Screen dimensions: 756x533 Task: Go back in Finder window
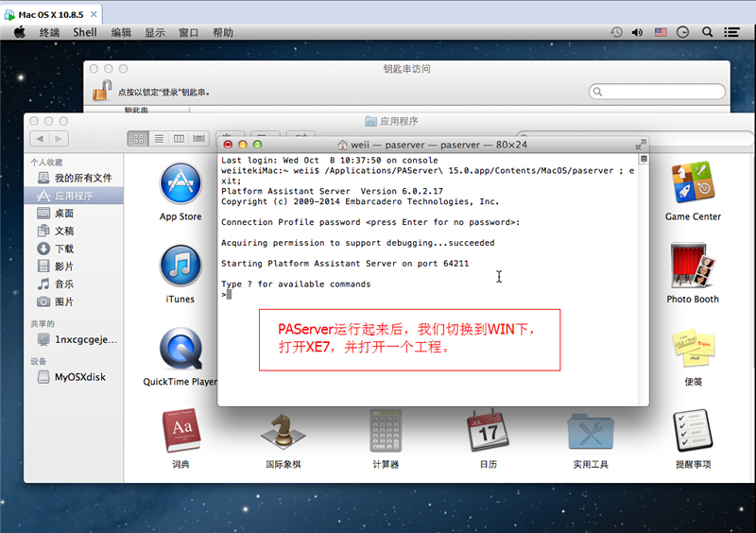tap(40, 139)
